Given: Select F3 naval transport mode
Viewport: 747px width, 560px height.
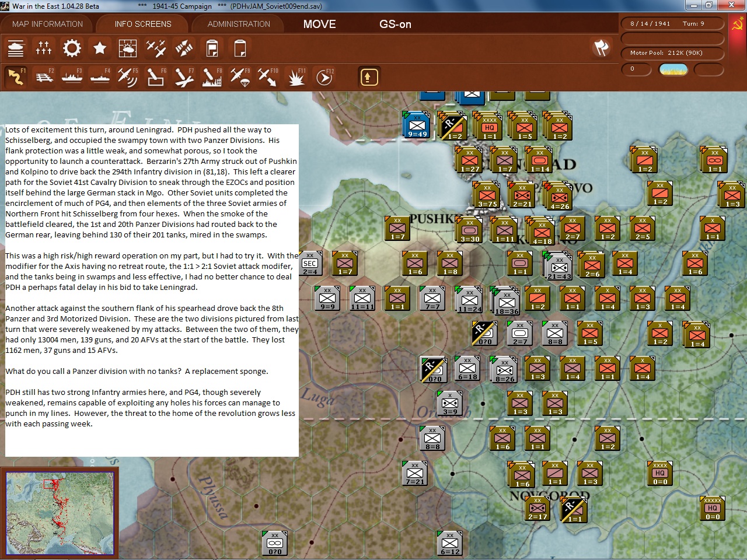Looking at the screenshot, I should [x=72, y=77].
